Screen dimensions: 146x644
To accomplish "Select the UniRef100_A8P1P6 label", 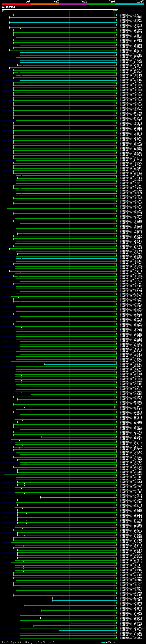I will point(131,366).
